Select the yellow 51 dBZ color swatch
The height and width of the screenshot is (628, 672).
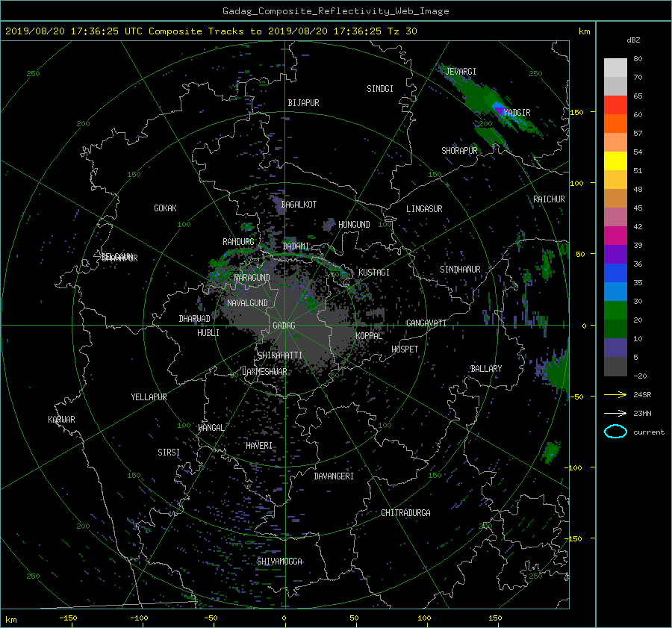click(615, 161)
